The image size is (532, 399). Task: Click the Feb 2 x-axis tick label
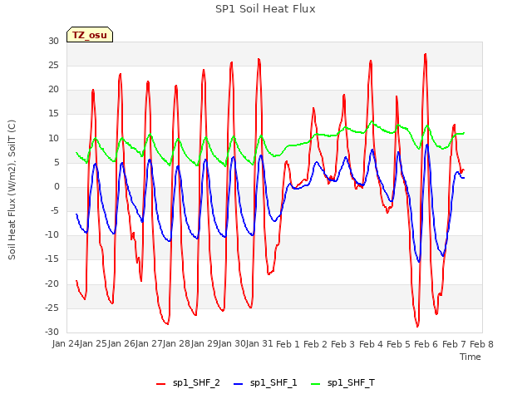(x=315, y=344)
